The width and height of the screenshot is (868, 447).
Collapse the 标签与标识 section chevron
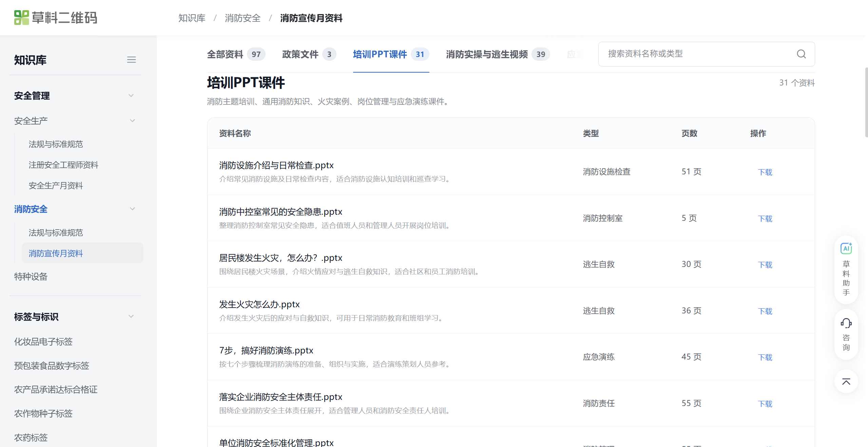(131, 316)
